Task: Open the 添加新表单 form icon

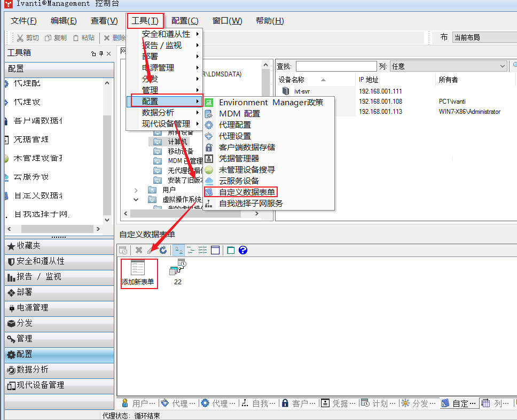Action: point(138,273)
